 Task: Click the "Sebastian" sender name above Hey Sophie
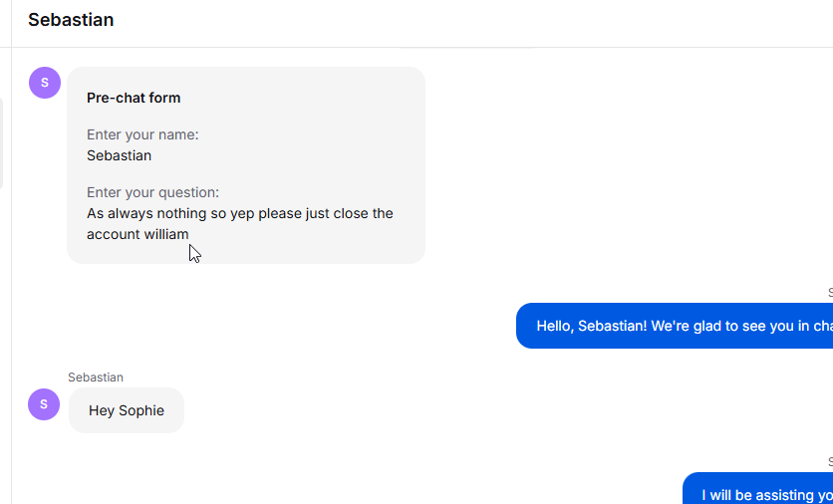pyautogui.click(x=96, y=378)
